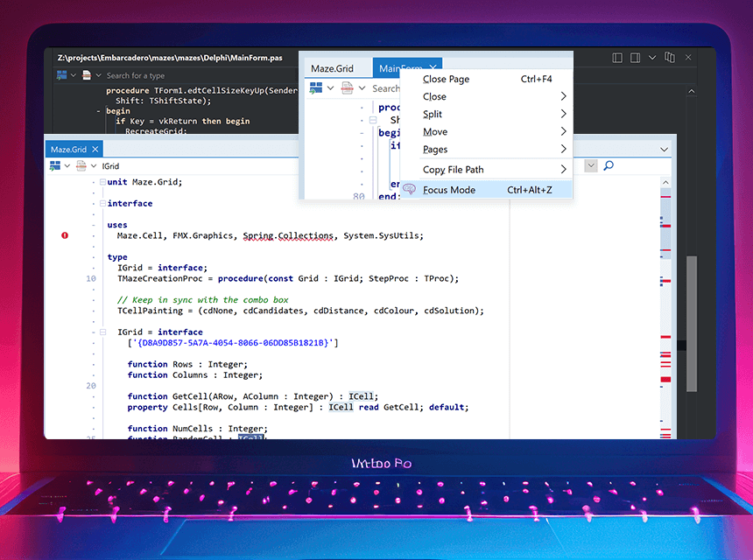Click the vertical split editor icon
This screenshot has width=753, height=560.
click(635, 57)
